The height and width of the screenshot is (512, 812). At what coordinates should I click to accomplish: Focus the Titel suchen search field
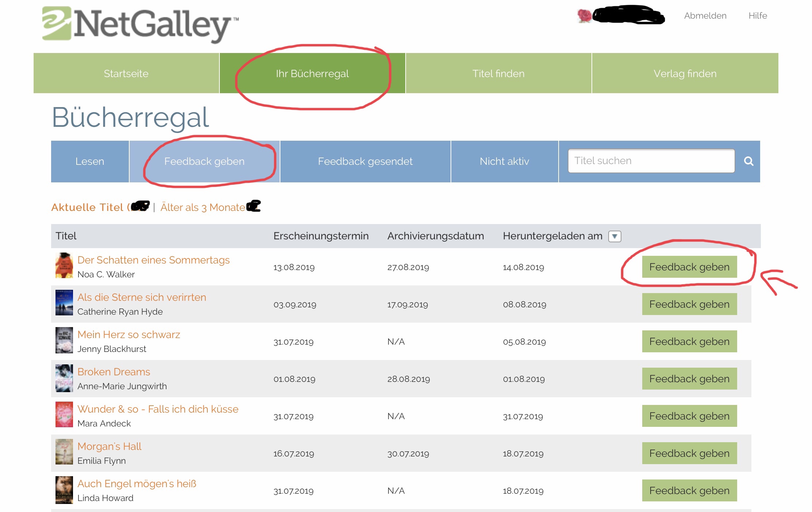[x=651, y=161]
